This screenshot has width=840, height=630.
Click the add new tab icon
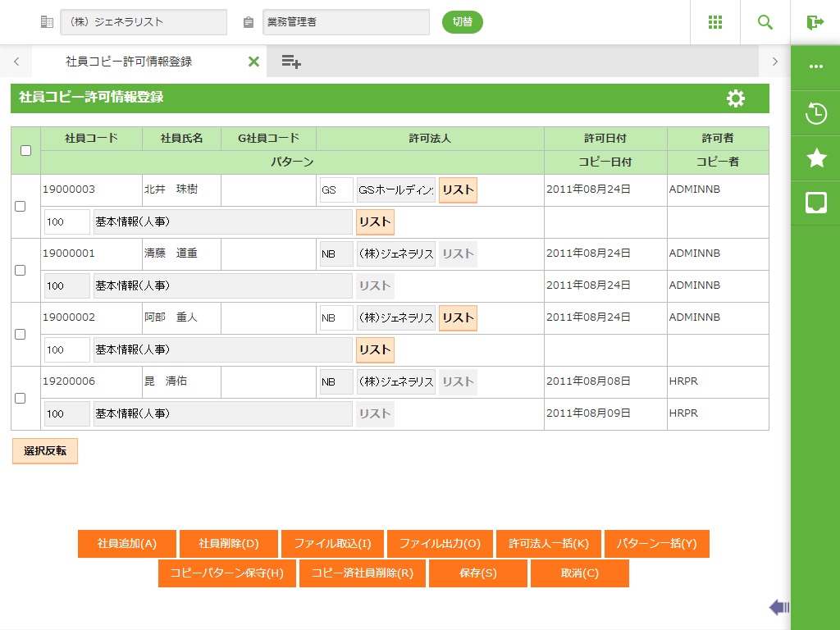coord(290,62)
